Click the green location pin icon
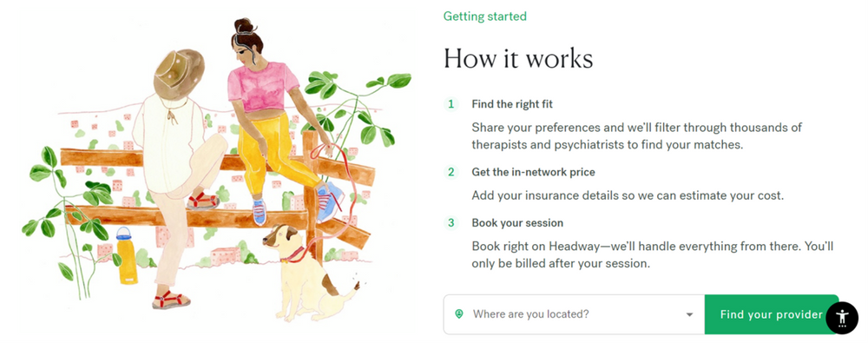 458,314
